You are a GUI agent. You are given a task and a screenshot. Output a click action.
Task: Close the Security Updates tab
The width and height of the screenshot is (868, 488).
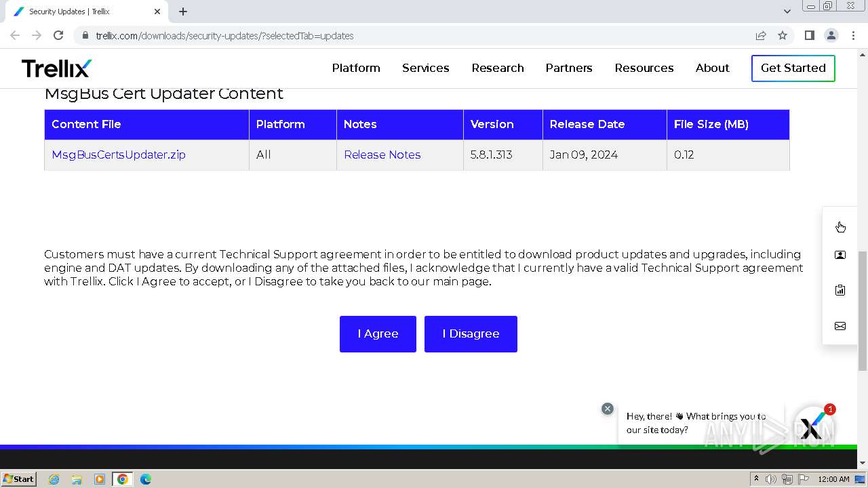coord(157,12)
